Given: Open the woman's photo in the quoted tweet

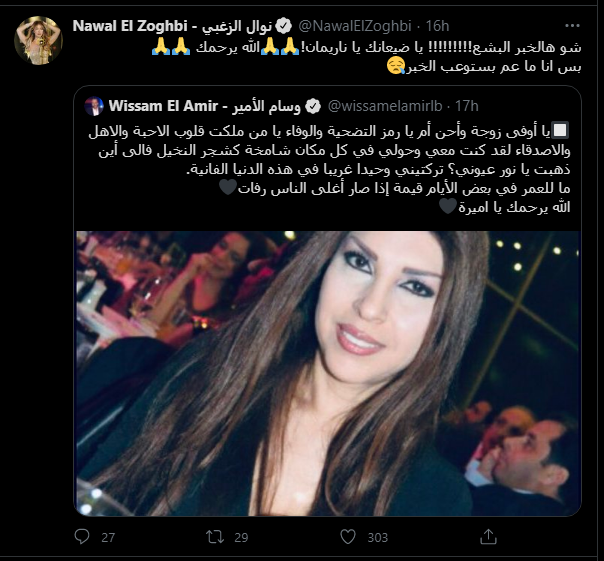Looking at the screenshot, I should (x=328, y=373).
